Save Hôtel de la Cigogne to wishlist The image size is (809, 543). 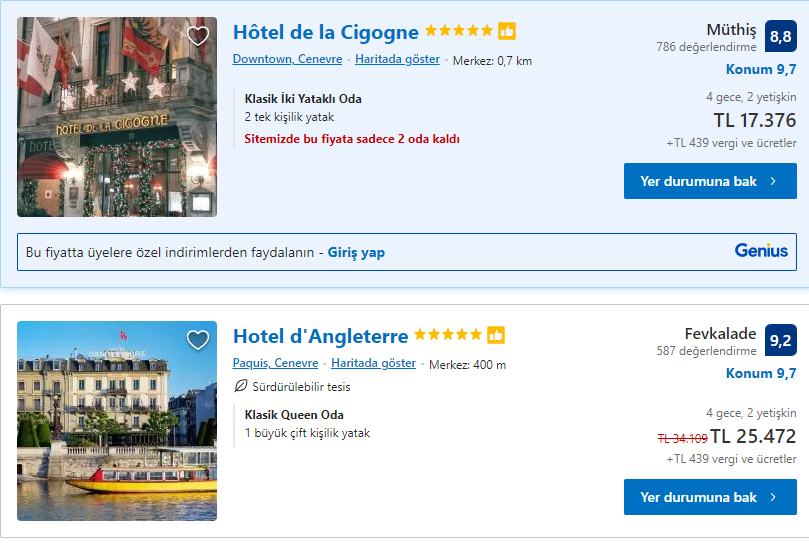point(198,36)
